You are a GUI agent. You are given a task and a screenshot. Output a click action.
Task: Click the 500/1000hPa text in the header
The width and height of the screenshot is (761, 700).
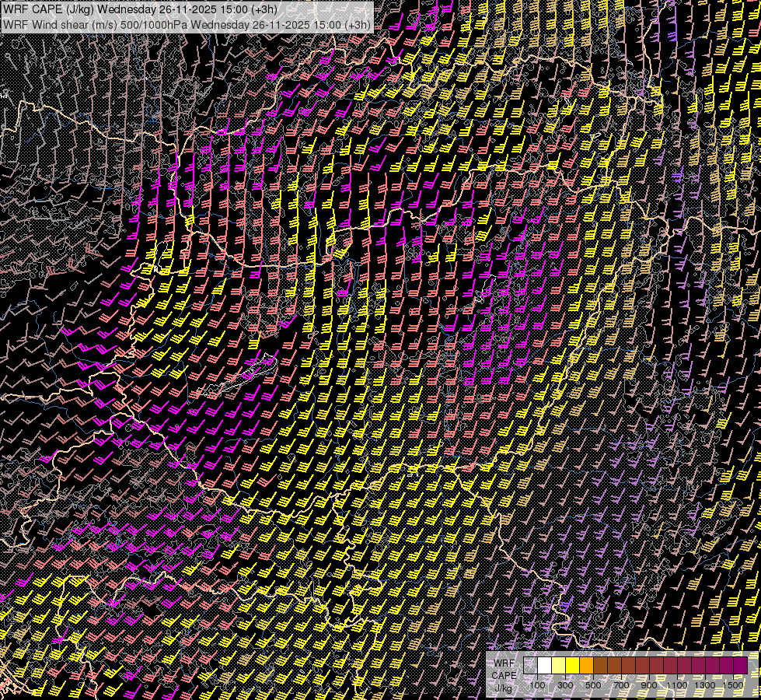point(152,24)
